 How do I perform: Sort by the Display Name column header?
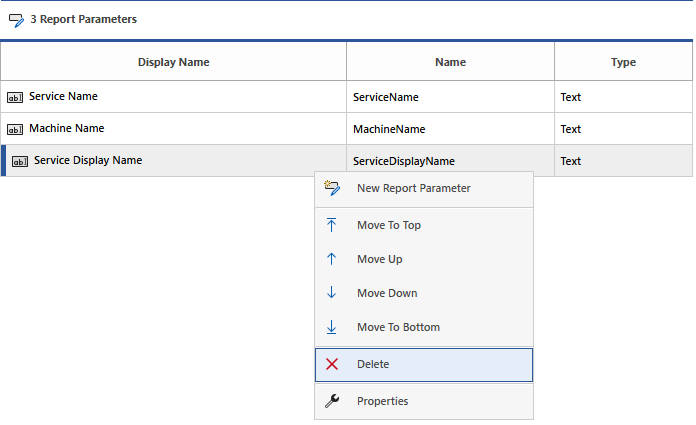pyautogui.click(x=173, y=62)
